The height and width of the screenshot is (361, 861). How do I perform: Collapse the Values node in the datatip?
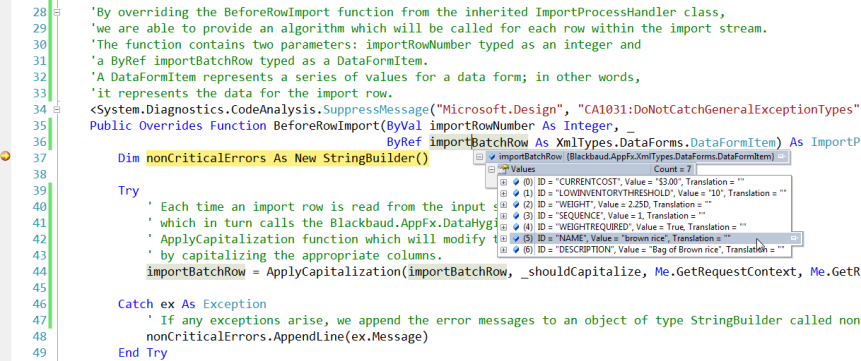click(492, 169)
